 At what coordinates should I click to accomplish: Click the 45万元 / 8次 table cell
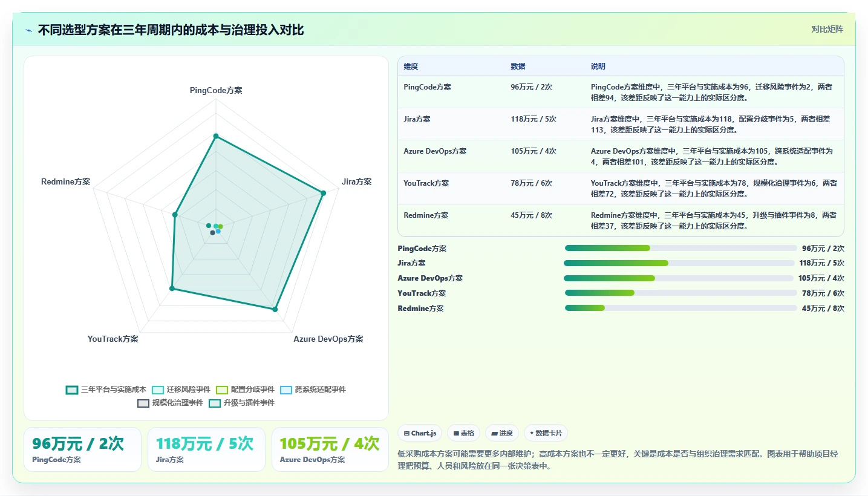[531, 215]
